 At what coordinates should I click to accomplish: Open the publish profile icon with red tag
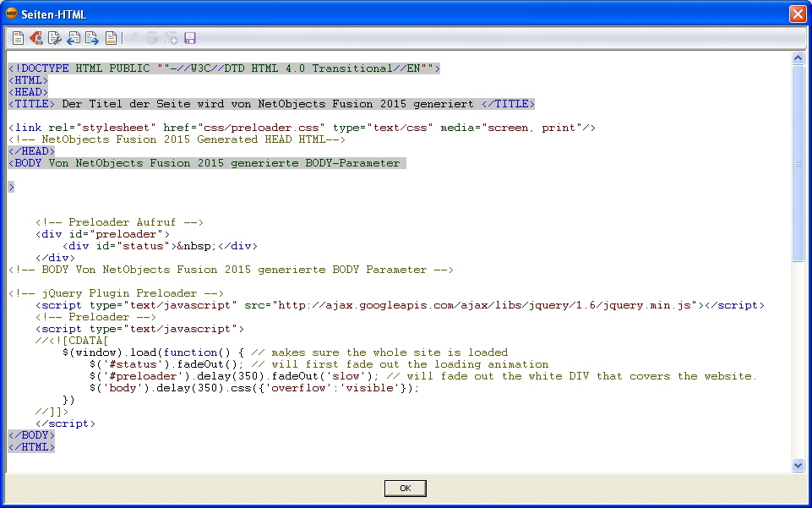tap(36, 38)
